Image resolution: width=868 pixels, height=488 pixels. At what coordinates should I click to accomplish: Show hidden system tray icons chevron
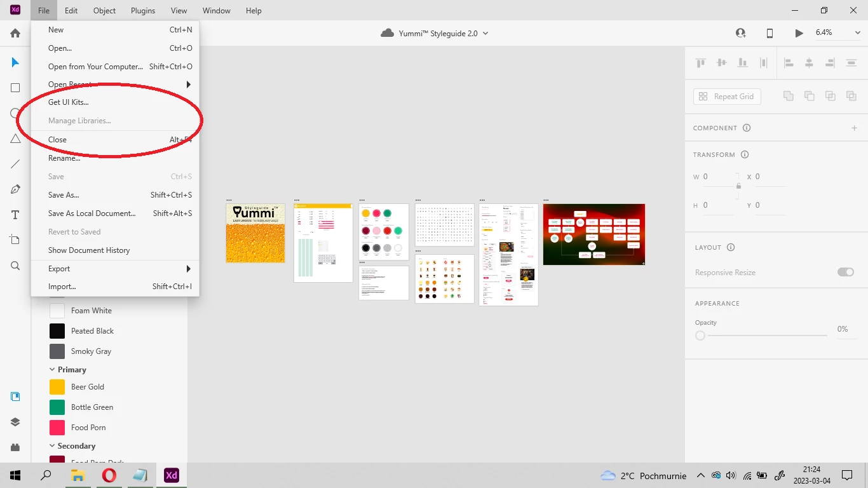[x=701, y=475]
